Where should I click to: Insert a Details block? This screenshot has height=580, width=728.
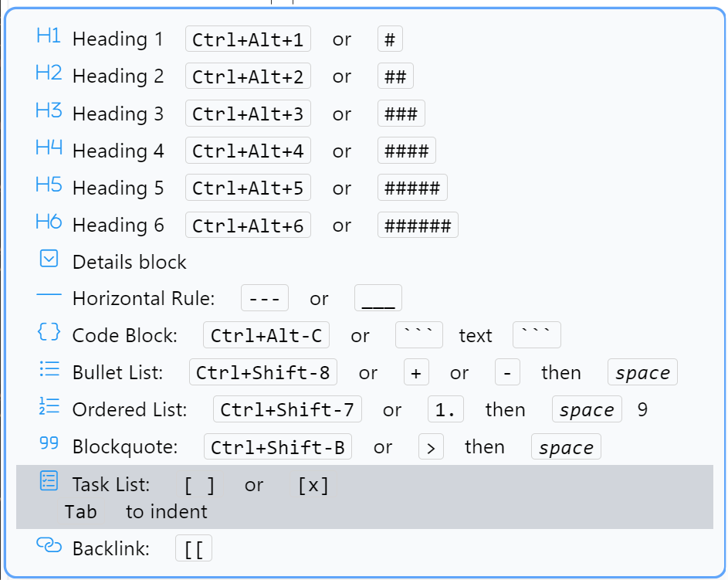tap(364, 262)
